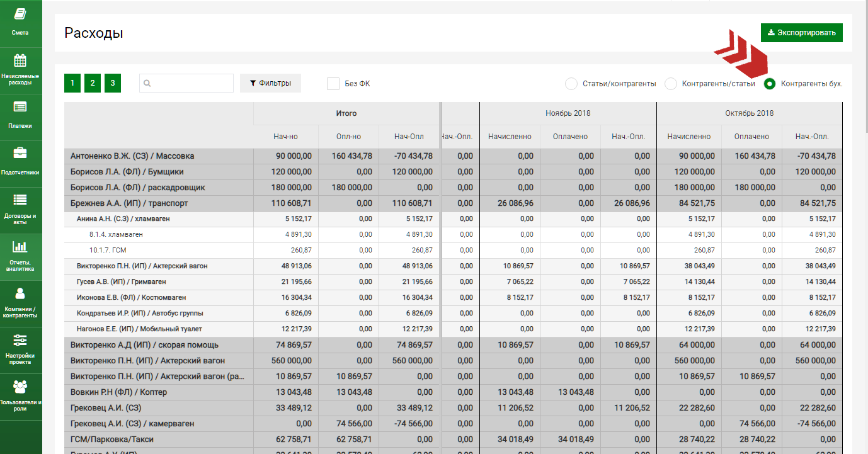Image resolution: width=868 pixels, height=454 pixels.
Task: Open Компании / контрагенты person icon
Action: click(20, 293)
